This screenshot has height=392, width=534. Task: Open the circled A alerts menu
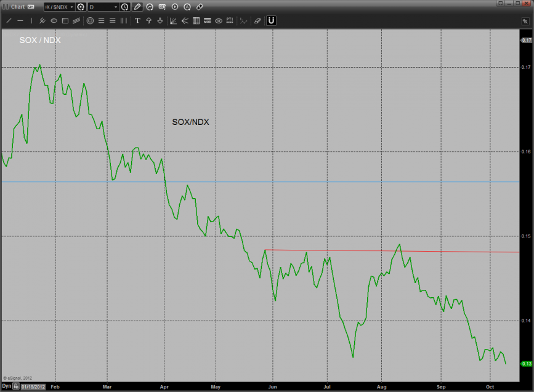pos(187,7)
